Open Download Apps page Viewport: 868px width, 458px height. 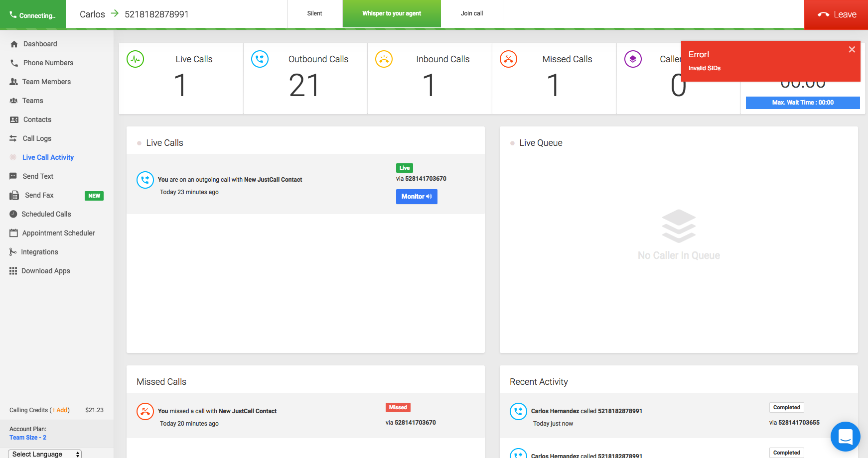pos(46,271)
